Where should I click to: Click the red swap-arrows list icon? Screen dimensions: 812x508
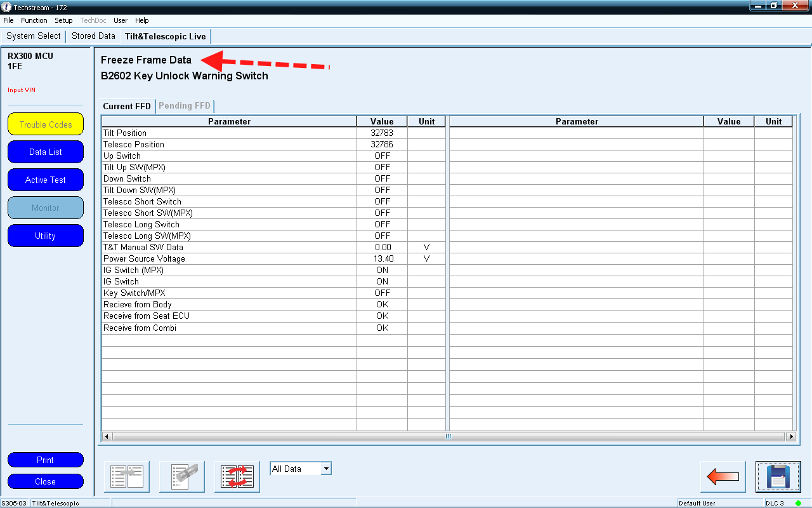[237, 477]
